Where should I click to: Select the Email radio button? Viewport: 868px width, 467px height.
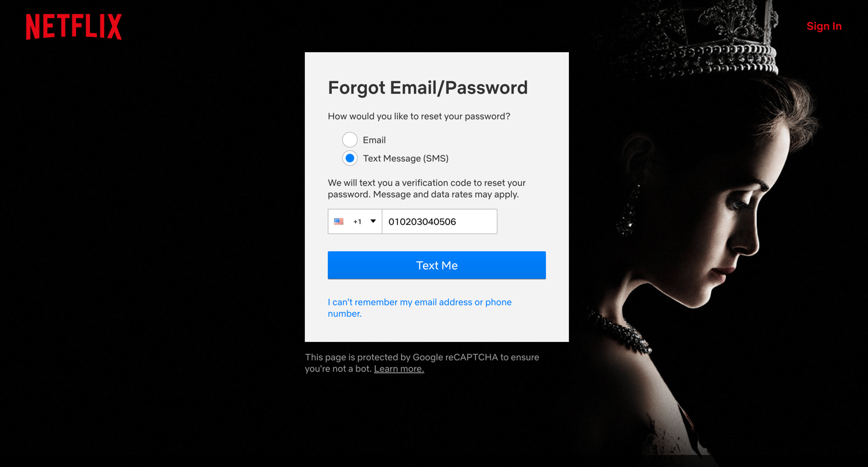click(x=350, y=139)
